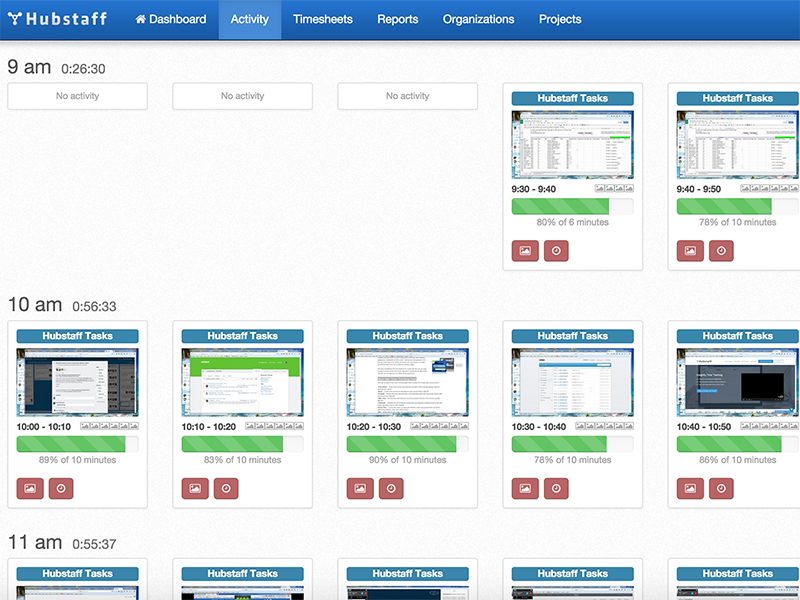This screenshot has width=800, height=600.
Task: Click the clock icon button for 10:00 - 10:10
Action: click(61, 488)
